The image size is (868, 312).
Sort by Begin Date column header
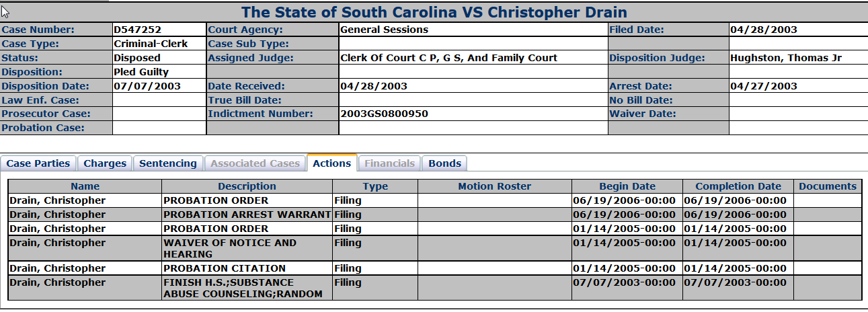pos(627,186)
